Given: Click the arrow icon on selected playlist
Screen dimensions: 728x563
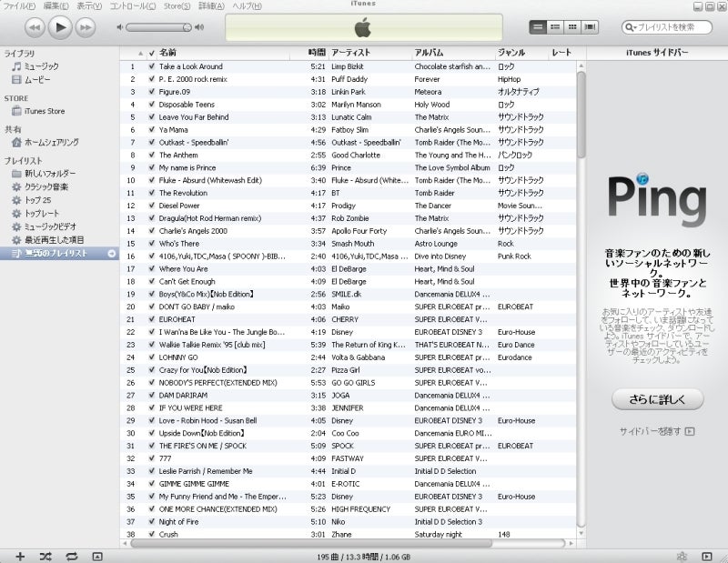Looking at the screenshot, I should (x=112, y=254).
